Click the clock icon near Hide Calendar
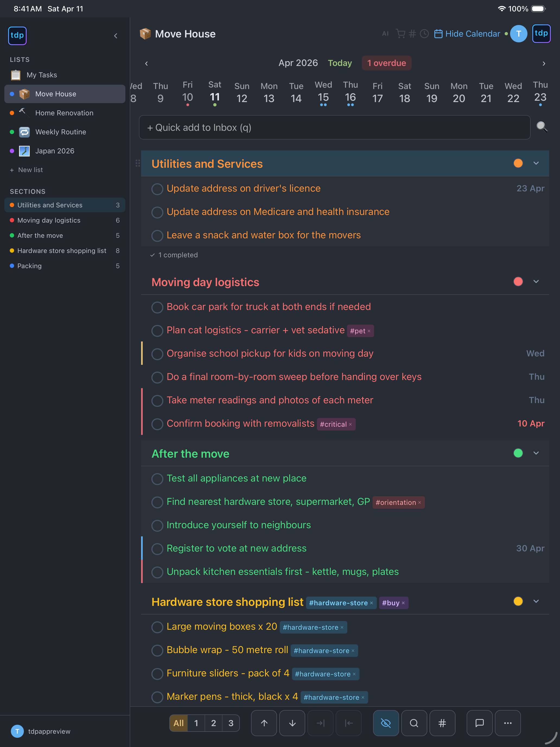This screenshot has width=560, height=747. (x=424, y=33)
